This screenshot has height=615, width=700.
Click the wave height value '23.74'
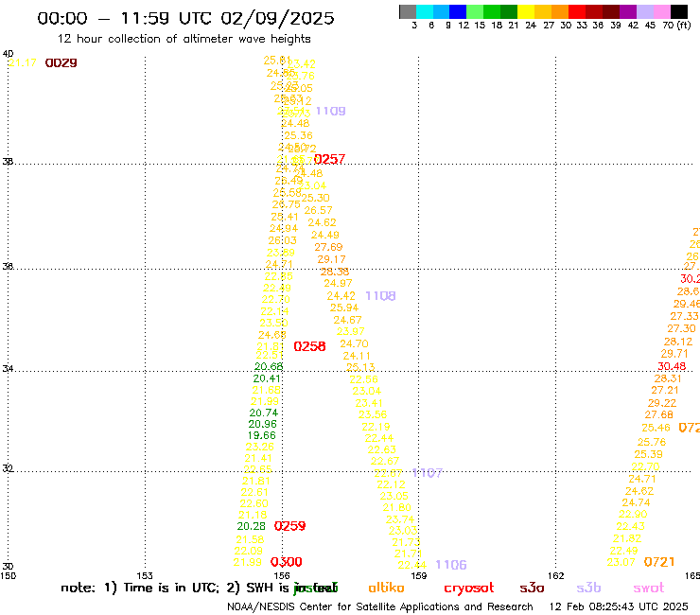tap(400, 519)
